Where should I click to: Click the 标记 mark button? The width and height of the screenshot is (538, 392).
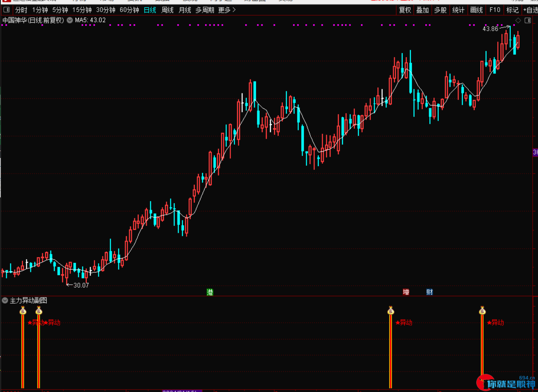[512, 10]
